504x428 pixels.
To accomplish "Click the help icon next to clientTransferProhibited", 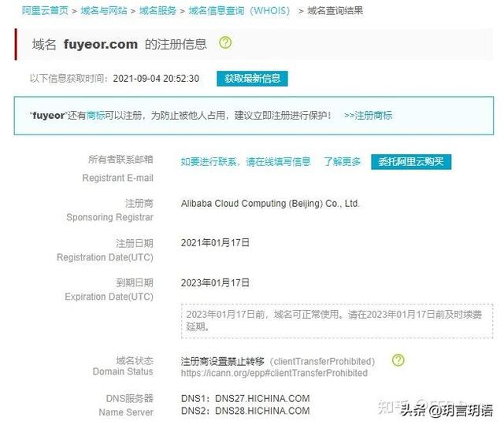I will (x=398, y=360).
